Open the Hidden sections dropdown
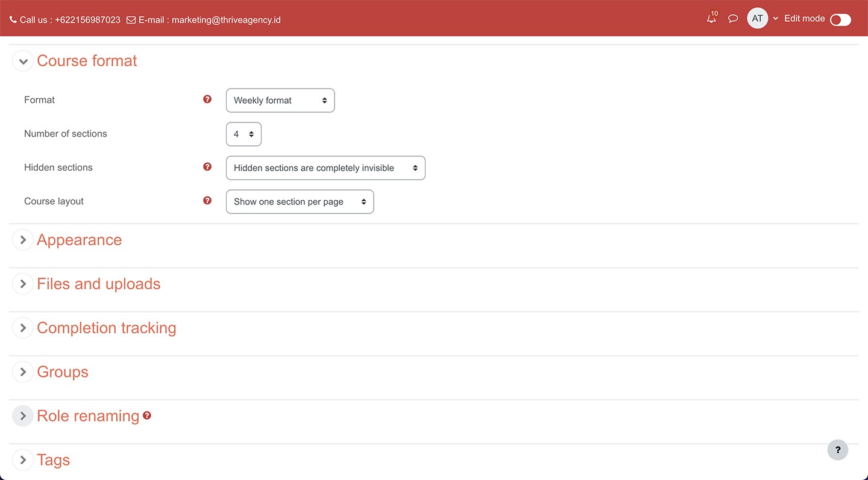The image size is (868, 480). pyautogui.click(x=325, y=168)
